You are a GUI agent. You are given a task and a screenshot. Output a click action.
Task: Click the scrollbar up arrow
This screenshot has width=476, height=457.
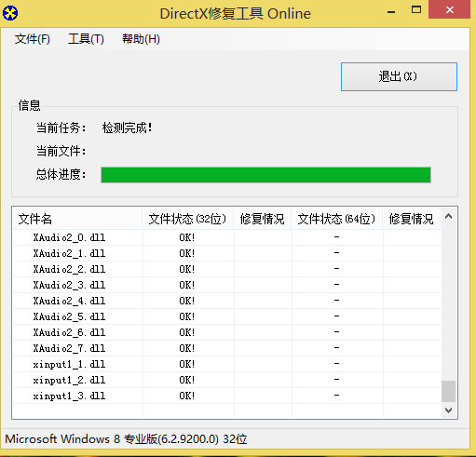point(448,216)
